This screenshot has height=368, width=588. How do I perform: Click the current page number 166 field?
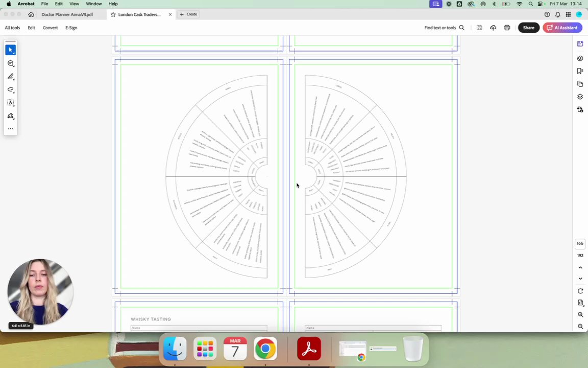(x=580, y=243)
